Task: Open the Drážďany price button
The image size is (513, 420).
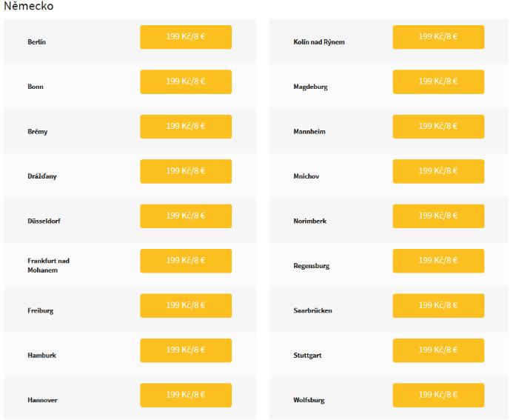Action: tap(186, 171)
